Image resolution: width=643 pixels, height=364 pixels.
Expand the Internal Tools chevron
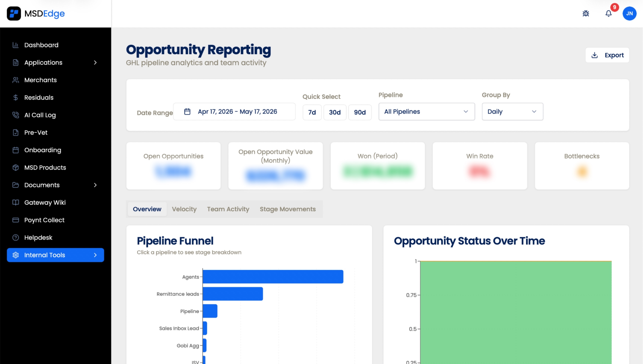coord(95,255)
